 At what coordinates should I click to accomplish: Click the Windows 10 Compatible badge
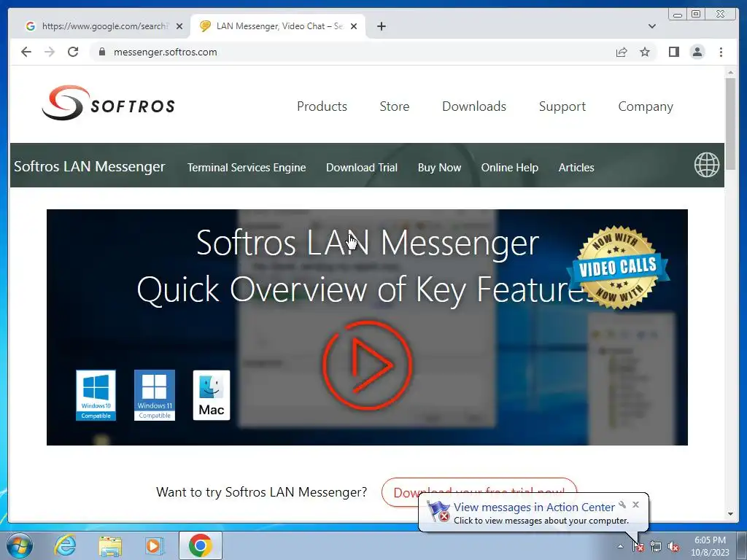(x=96, y=395)
